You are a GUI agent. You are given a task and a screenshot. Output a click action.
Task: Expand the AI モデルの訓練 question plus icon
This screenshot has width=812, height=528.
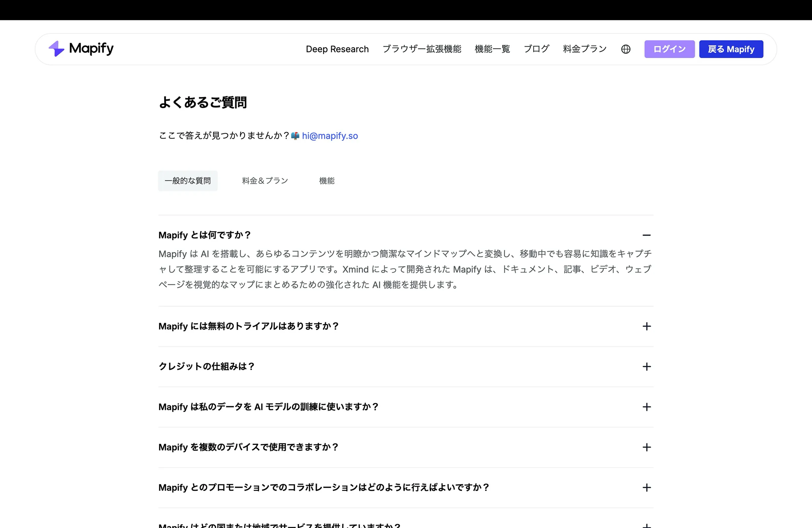[x=647, y=407]
